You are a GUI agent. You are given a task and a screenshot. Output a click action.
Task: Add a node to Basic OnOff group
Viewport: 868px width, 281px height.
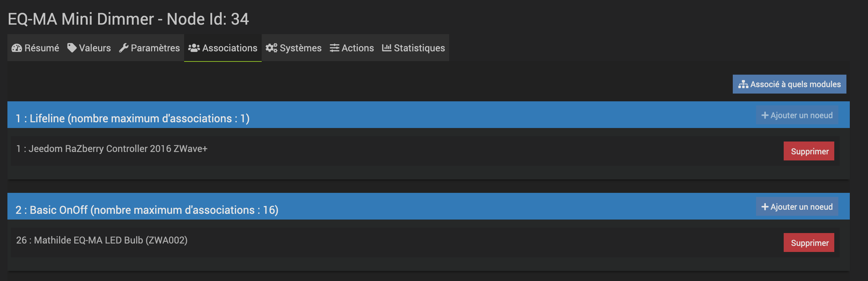click(797, 207)
